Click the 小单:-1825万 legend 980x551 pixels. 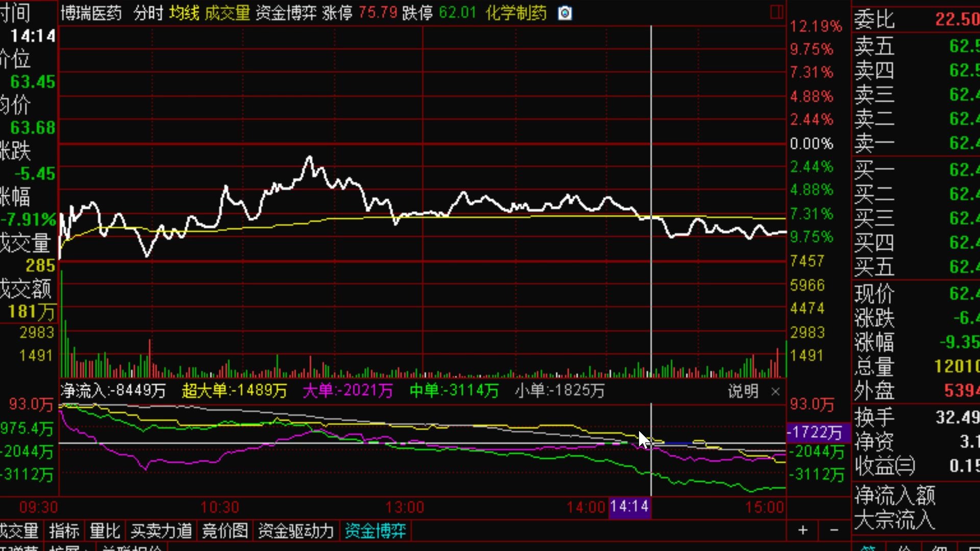[x=559, y=391]
